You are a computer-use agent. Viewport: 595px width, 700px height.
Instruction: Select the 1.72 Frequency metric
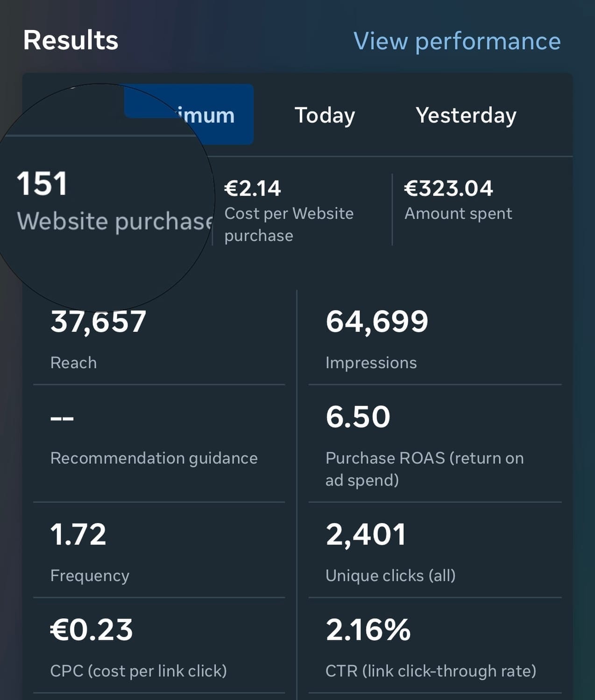[x=78, y=535]
